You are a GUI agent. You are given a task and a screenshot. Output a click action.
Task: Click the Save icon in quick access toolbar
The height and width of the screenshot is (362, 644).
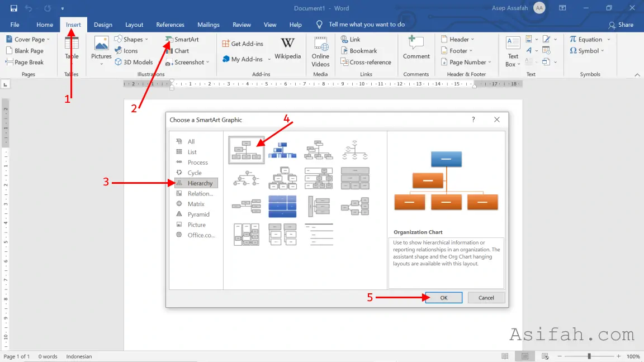click(13, 8)
